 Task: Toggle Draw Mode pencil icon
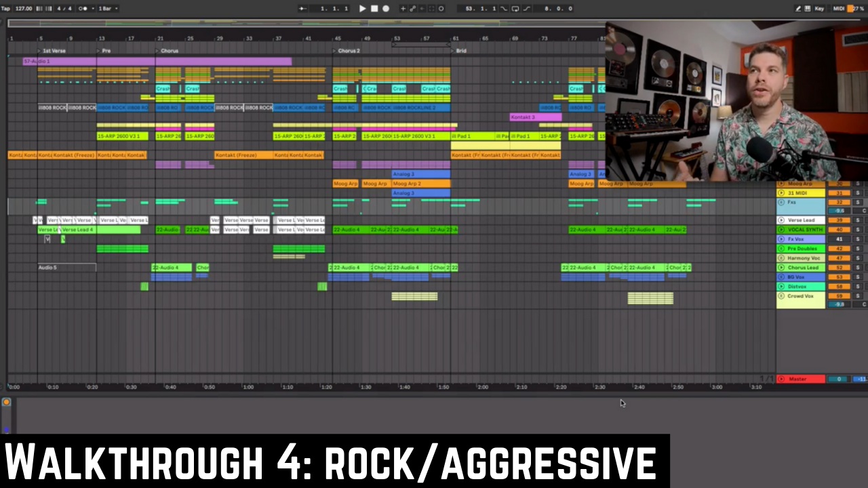tap(798, 9)
